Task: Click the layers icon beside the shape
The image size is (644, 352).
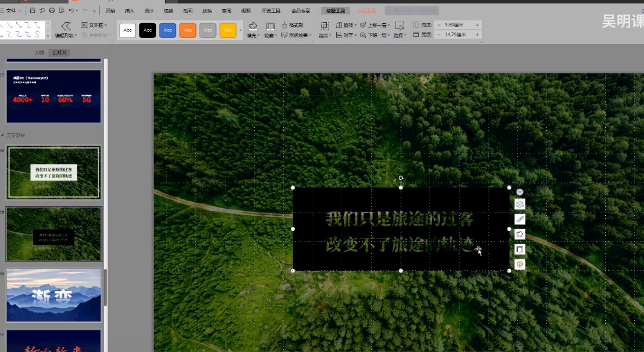Action: point(519,204)
